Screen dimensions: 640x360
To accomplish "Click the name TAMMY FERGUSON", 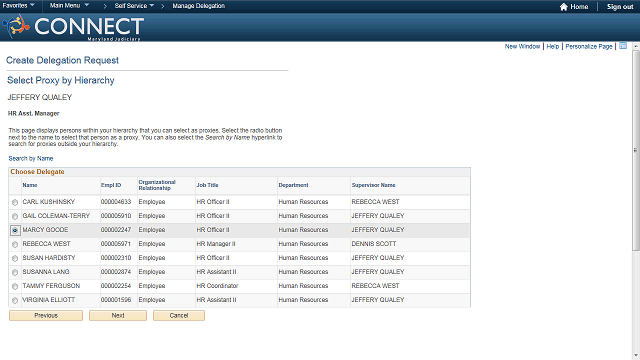I will (x=51, y=286).
